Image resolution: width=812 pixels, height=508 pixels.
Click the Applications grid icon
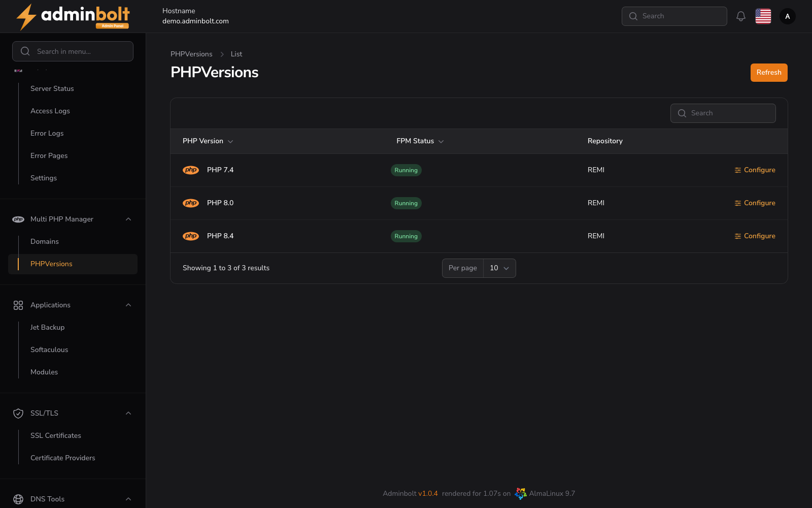point(18,305)
